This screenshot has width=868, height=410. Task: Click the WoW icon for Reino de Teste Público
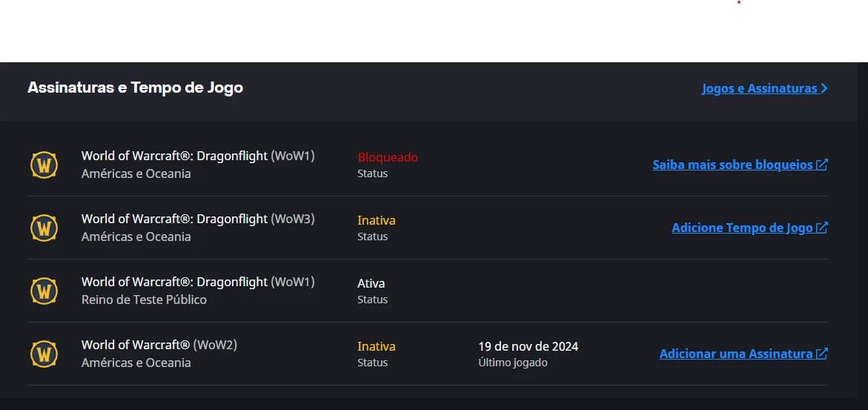coord(44,291)
